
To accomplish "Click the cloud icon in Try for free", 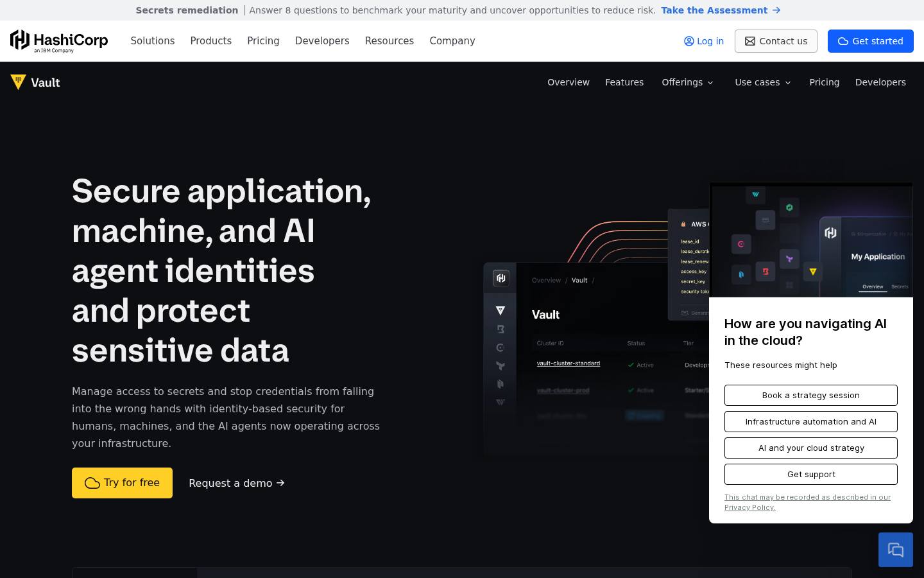I will [x=92, y=483].
